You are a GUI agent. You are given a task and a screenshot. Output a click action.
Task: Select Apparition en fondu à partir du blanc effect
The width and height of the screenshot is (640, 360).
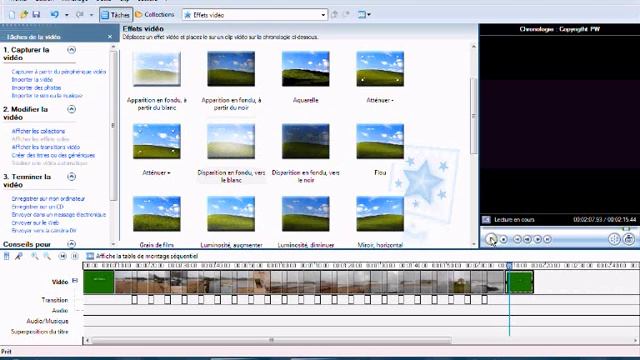(157, 69)
